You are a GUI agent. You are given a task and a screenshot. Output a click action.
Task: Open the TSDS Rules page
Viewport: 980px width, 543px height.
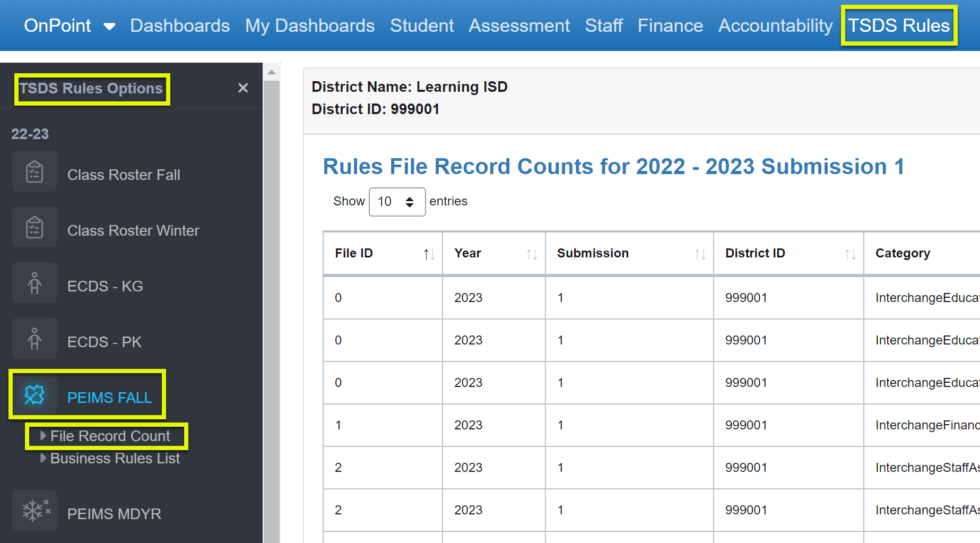(898, 25)
